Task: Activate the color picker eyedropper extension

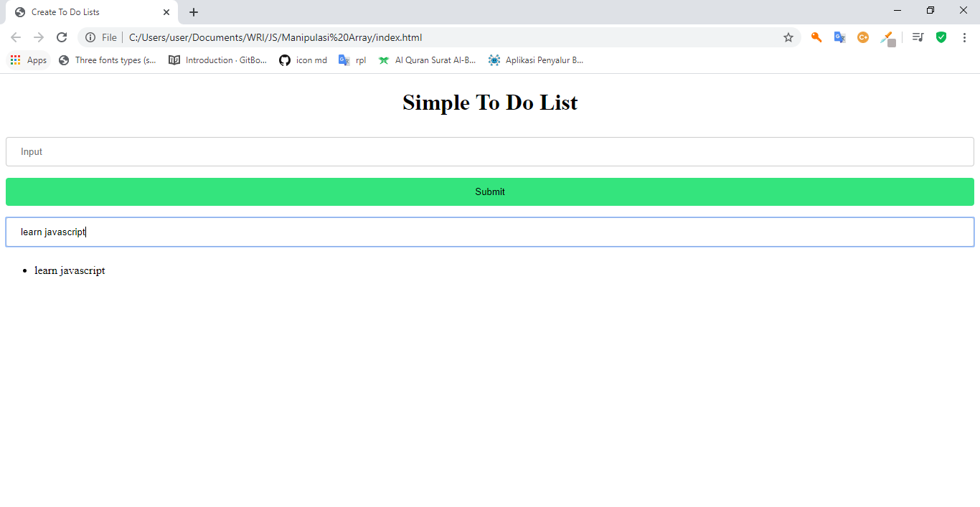Action: pyautogui.click(x=888, y=38)
